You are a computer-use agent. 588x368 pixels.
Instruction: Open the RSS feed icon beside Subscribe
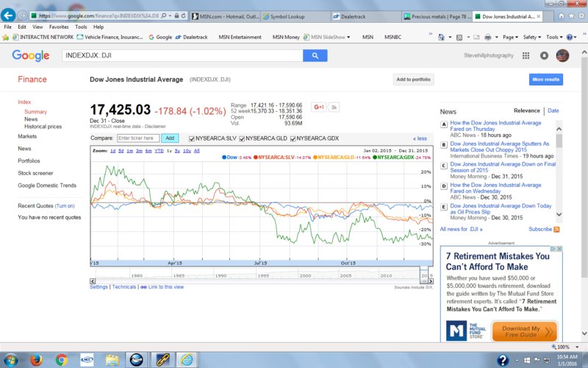556,230
